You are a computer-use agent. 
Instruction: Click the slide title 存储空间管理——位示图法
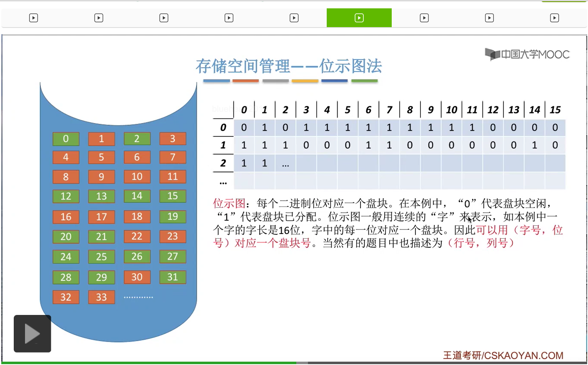point(289,66)
